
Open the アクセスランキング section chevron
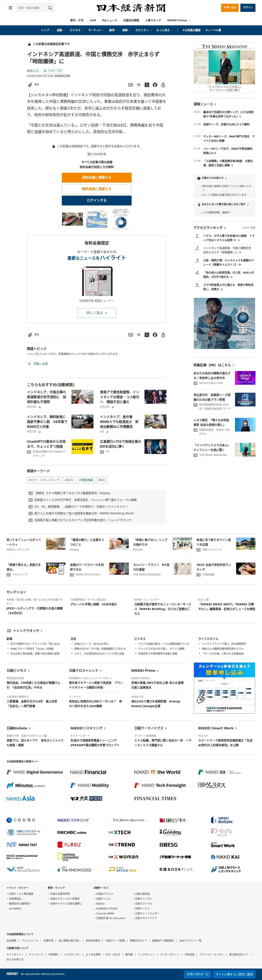225,228
